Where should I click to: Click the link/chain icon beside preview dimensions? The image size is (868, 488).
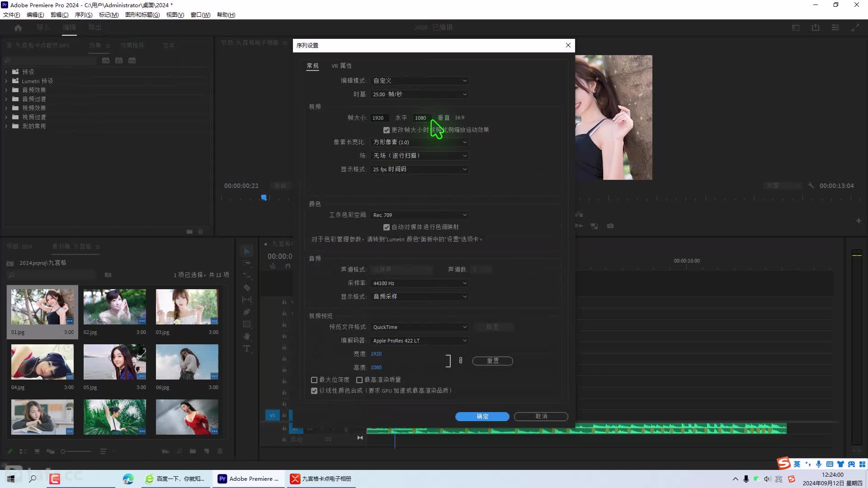point(461,360)
